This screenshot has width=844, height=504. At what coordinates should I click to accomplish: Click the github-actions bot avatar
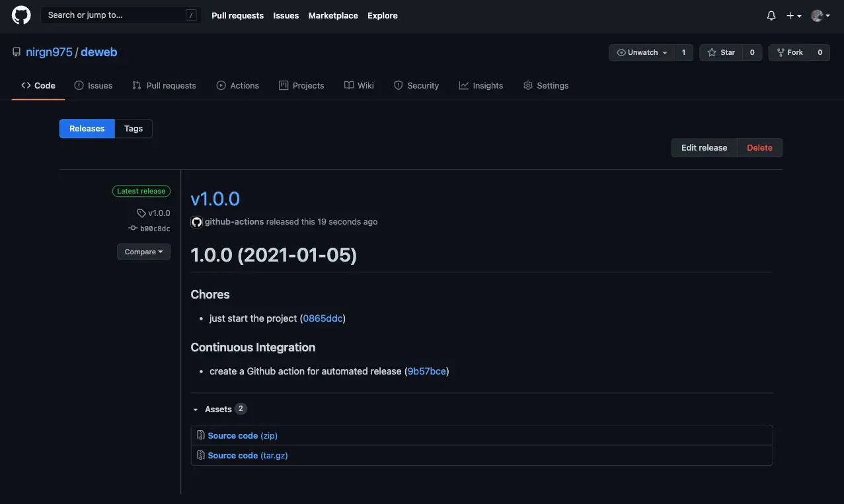[x=196, y=221]
